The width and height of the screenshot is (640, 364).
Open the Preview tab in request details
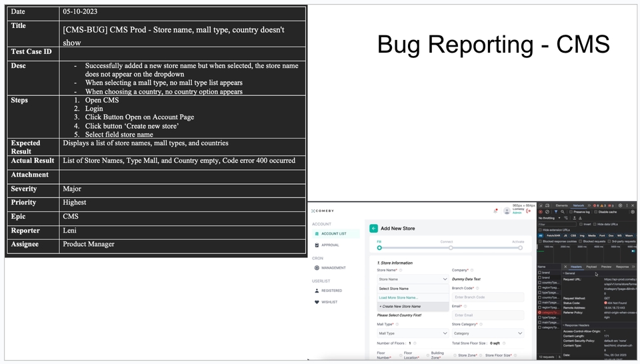606,267
